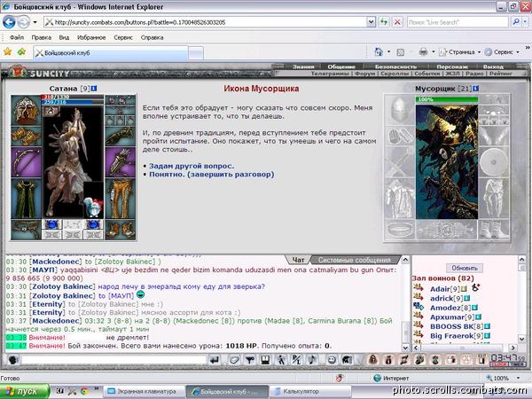Open the Favorites Center star icon
Image resolution: width=532 pixels, height=399 pixels.
[7, 51]
